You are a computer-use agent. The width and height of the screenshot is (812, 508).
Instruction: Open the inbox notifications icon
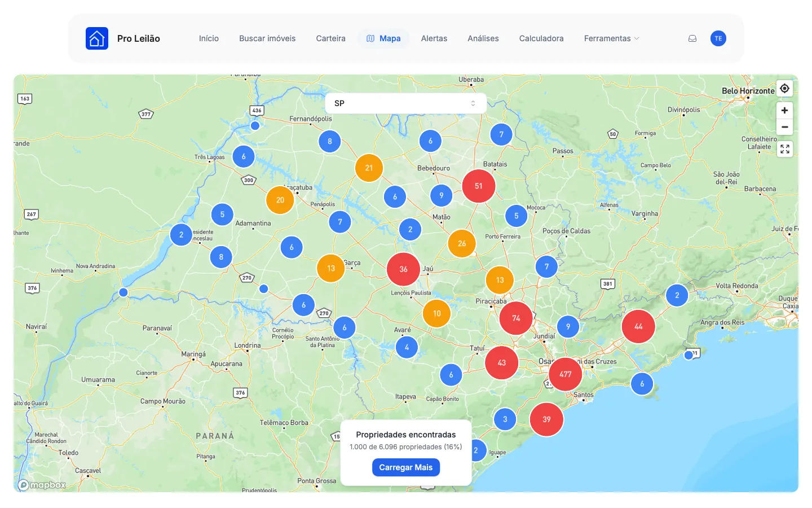pyautogui.click(x=692, y=38)
